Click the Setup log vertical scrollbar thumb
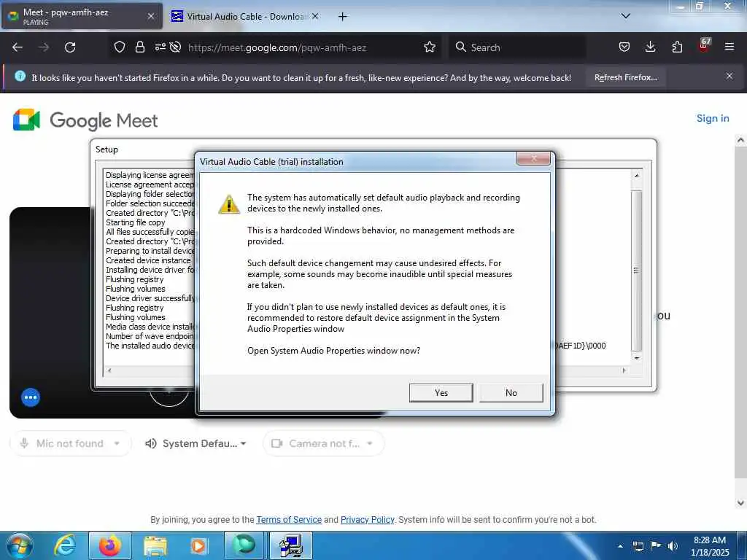 click(x=636, y=271)
